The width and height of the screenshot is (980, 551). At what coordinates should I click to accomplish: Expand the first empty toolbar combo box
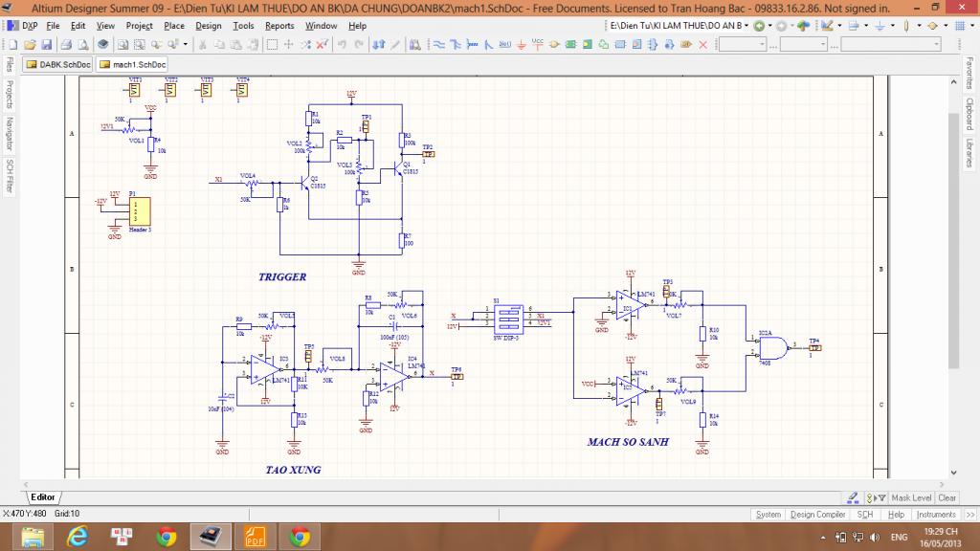click(x=762, y=44)
